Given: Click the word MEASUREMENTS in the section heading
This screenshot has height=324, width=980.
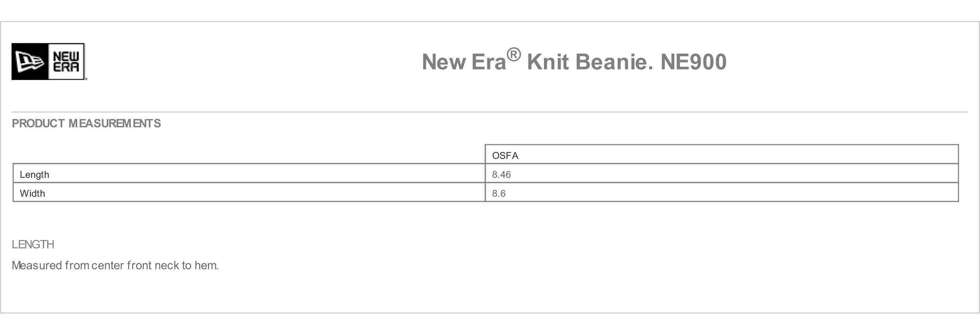Looking at the screenshot, I should pos(115,124).
